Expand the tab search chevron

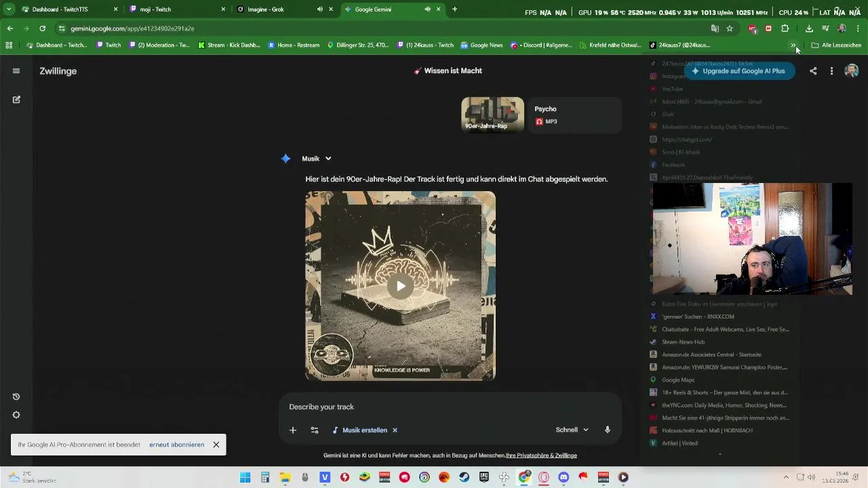point(9,9)
